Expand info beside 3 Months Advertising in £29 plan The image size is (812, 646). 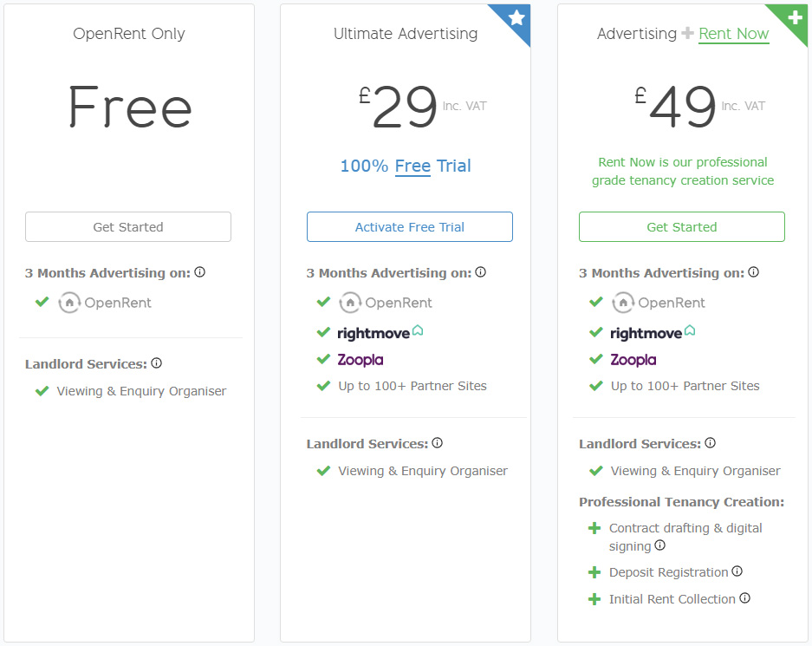coord(481,271)
